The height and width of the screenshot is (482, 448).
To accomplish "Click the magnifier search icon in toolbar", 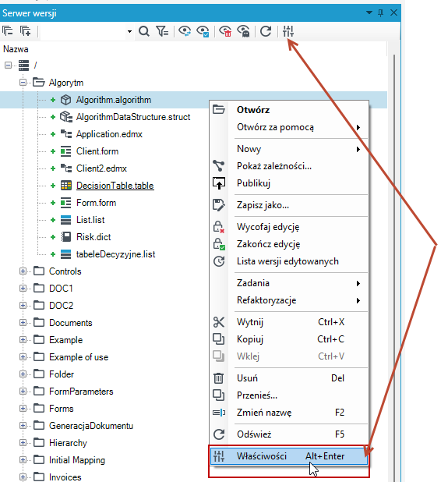I will pyautogui.click(x=143, y=31).
